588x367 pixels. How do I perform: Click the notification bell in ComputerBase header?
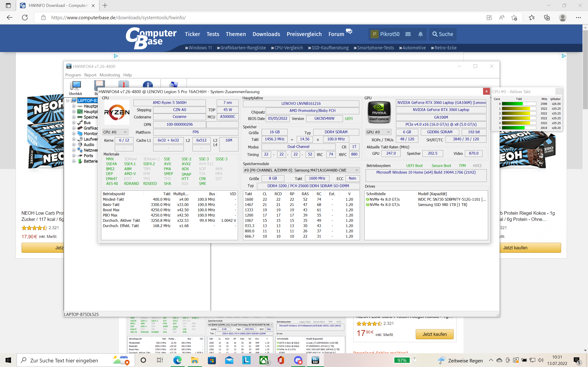tap(420, 34)
